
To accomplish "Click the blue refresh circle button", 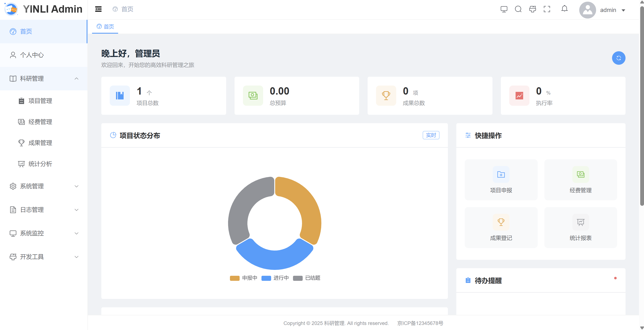I will click(x=619, y=58).
